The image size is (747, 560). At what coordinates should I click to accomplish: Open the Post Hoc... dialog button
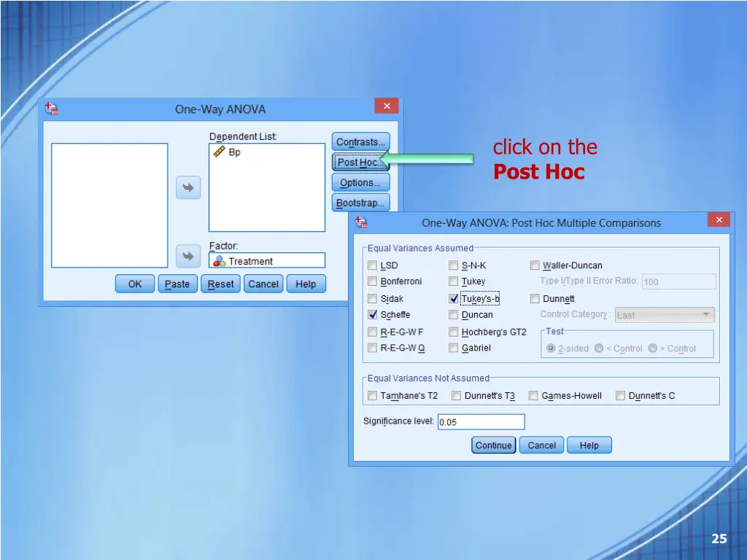(360, 163)
